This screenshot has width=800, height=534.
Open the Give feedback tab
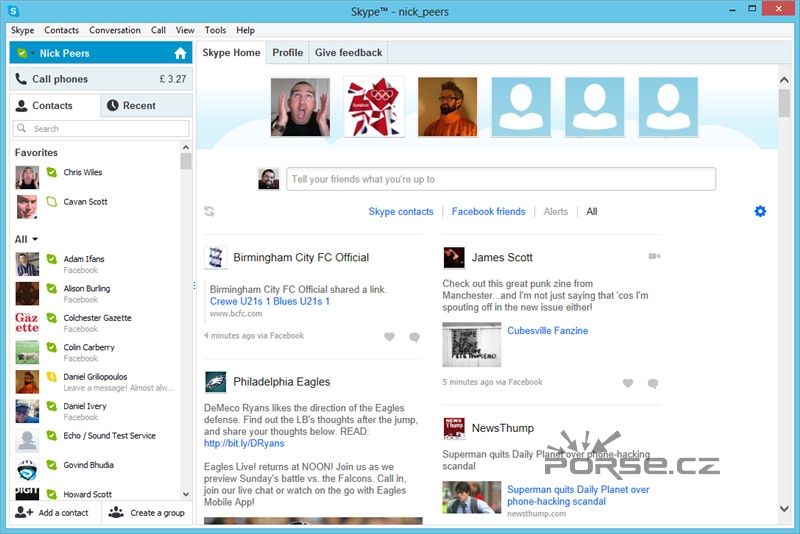pyautogui.click(x=348, y=53)
